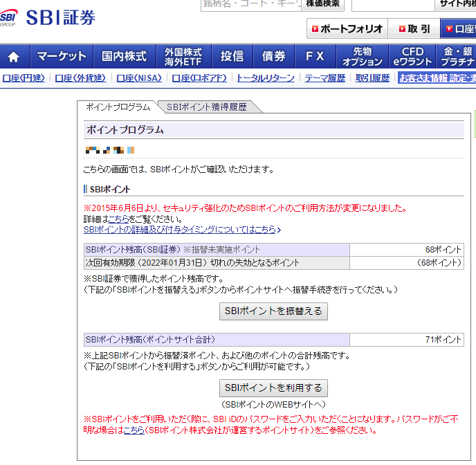This screenshot has height=465, width=476.
Task: Click the 68ポイント balance value
Action: 443,250
